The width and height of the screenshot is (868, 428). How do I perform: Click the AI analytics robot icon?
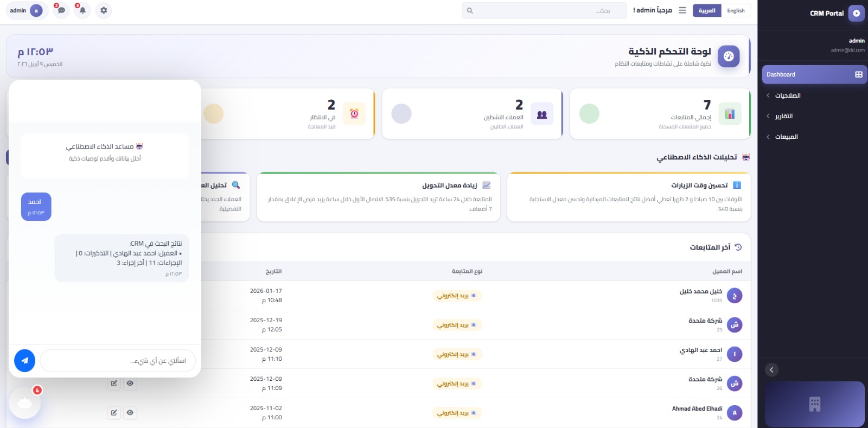tap(746, 157)
